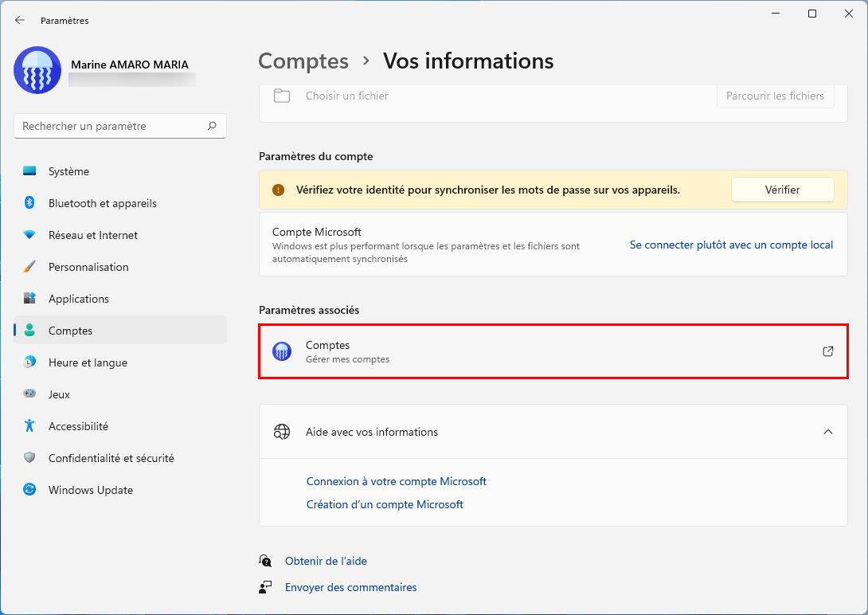Click the Marine AMARO MARIA name
The image size is (868, 615).
pos(130,65)
